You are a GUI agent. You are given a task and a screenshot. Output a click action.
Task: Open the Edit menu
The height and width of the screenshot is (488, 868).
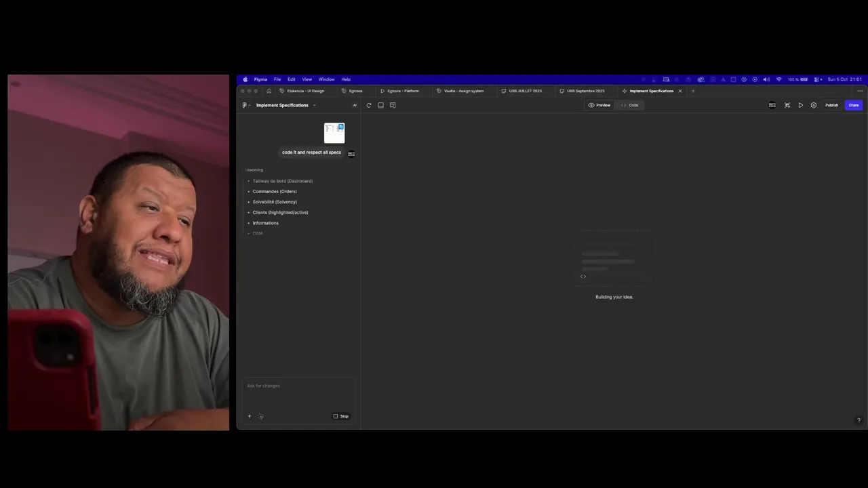[x=291, y=79]
